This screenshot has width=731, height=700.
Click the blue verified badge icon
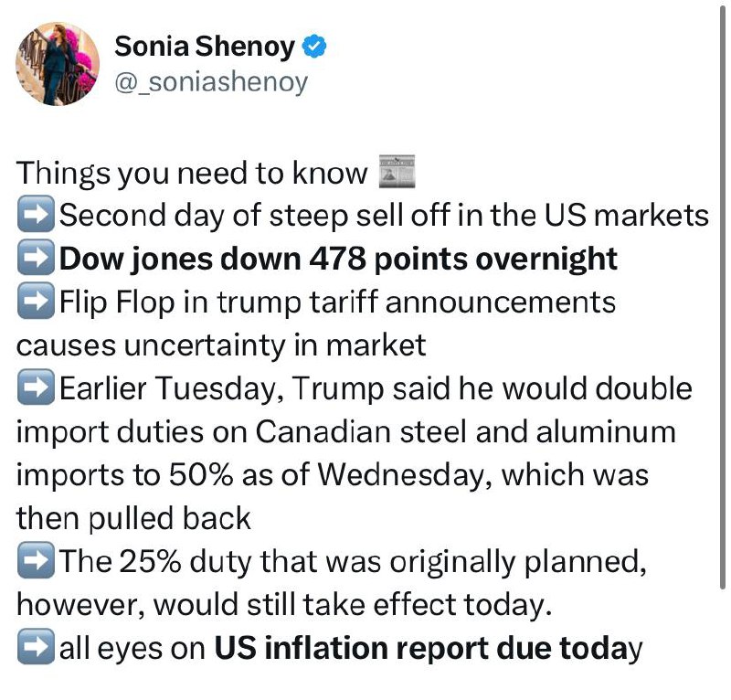pyautogui.click(x=314, y=47)
